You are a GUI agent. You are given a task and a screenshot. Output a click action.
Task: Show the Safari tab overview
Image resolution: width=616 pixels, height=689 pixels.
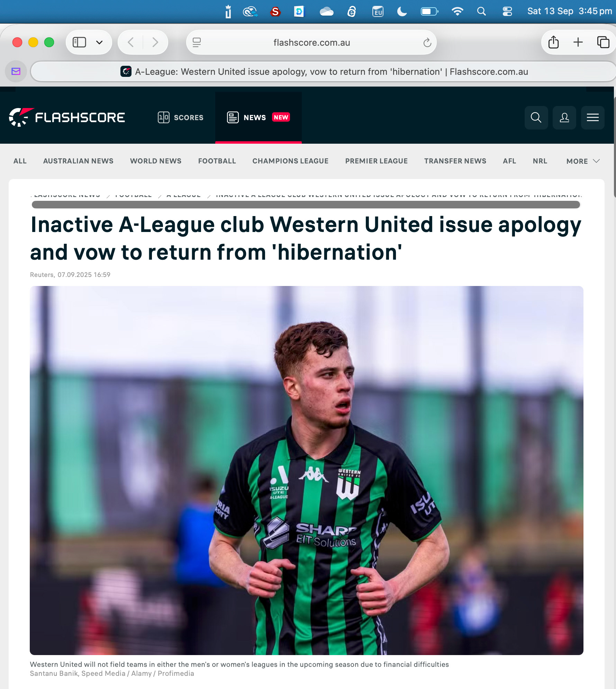pyautogui.click(x=603, y=42)
